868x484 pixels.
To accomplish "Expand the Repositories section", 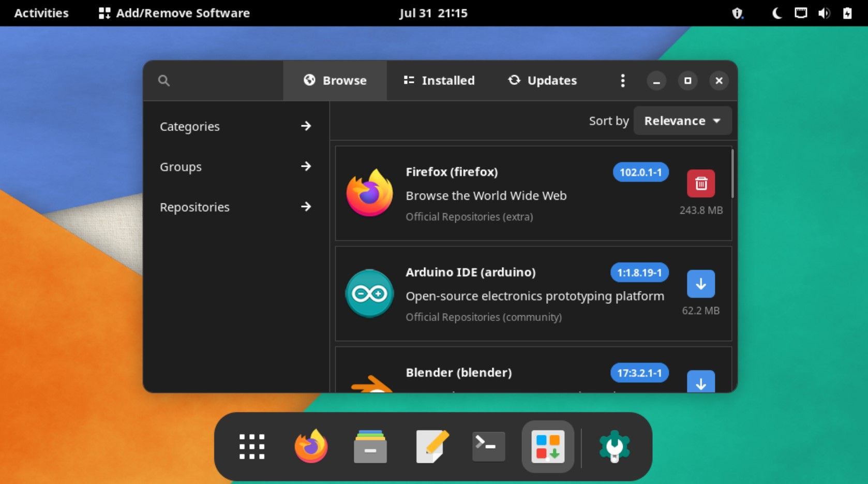I will (236, 207).
